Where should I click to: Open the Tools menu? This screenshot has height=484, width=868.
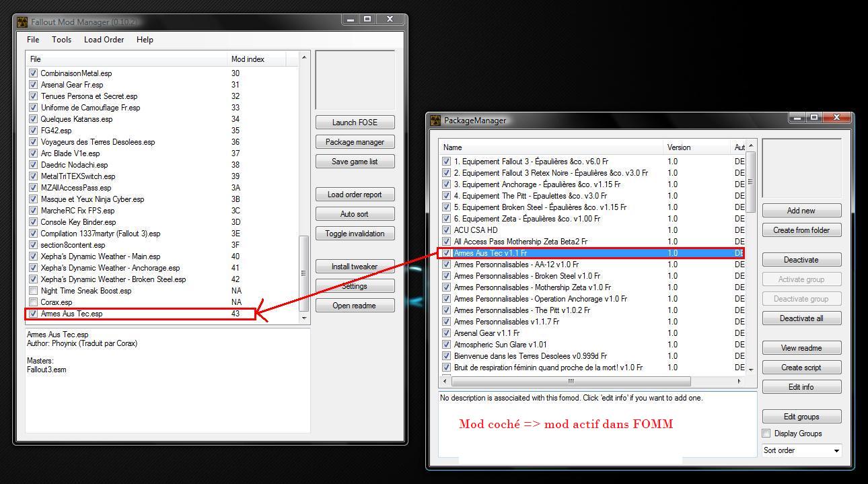coord(61,40)
